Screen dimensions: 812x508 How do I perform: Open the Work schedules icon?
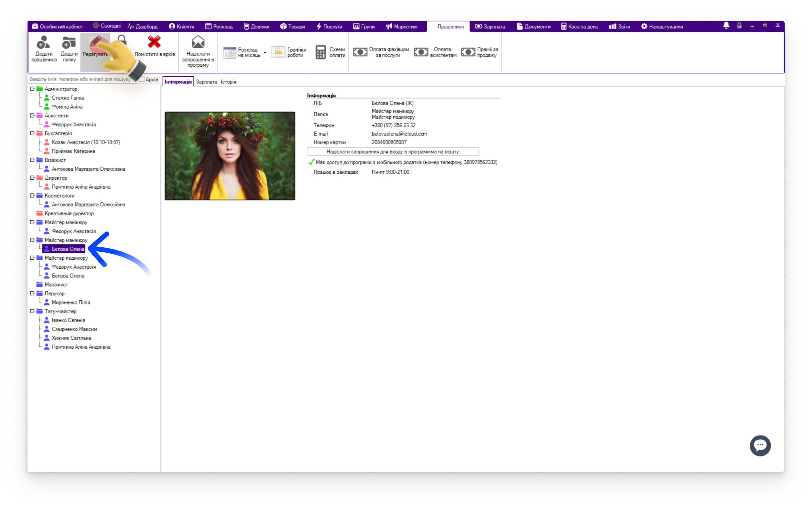point(278,52)
